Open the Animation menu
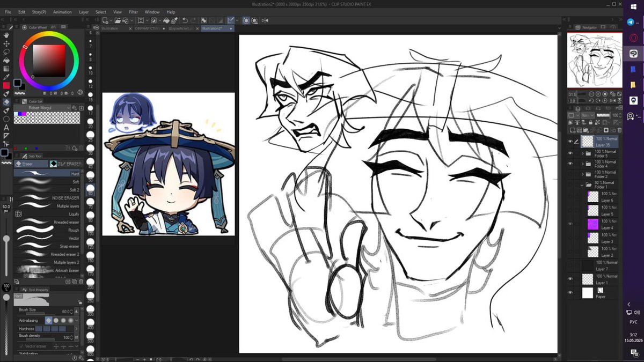 click(x=62, y=12)
